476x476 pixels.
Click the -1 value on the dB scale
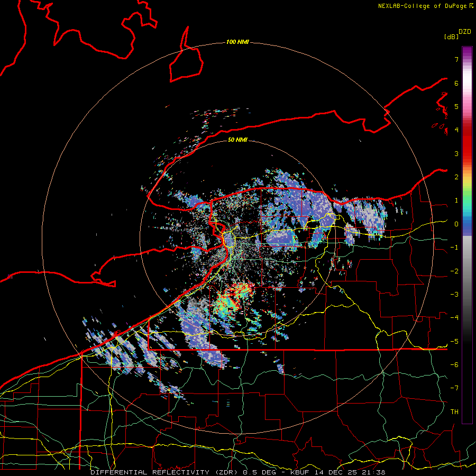(454, 248)
